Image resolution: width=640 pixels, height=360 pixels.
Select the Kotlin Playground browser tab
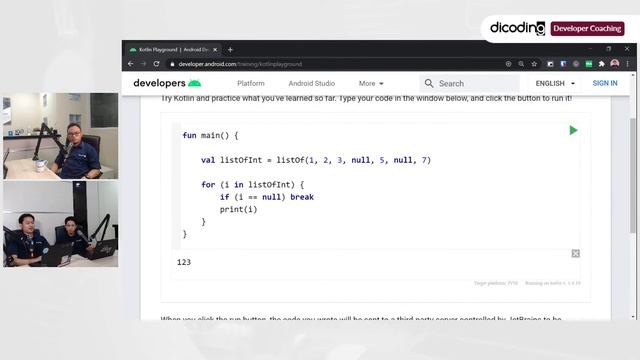click(x=174, y=49)
